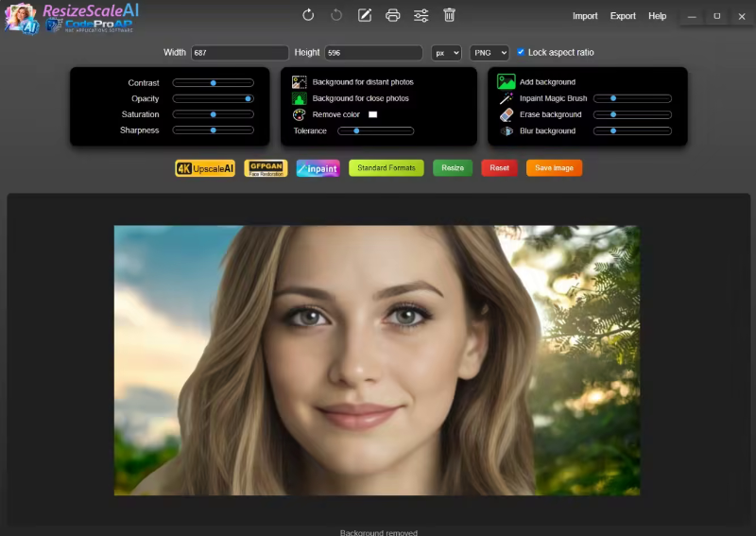Select Background for distant photos icon

300,82
